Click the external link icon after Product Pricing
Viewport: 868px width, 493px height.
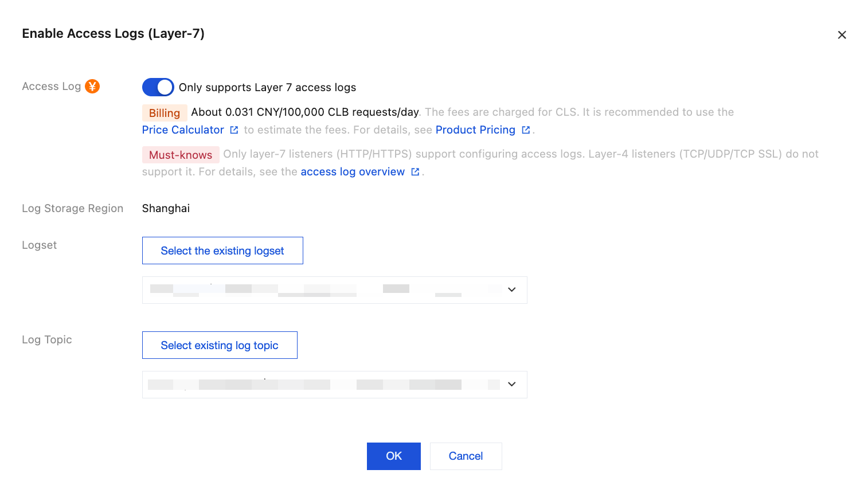click(526, 130)
